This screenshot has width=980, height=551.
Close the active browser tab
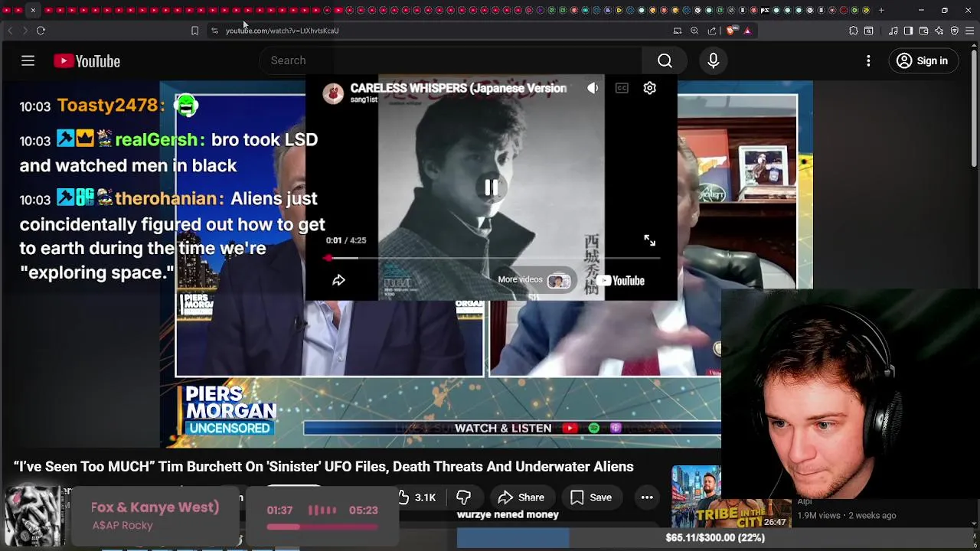(33, 11)
